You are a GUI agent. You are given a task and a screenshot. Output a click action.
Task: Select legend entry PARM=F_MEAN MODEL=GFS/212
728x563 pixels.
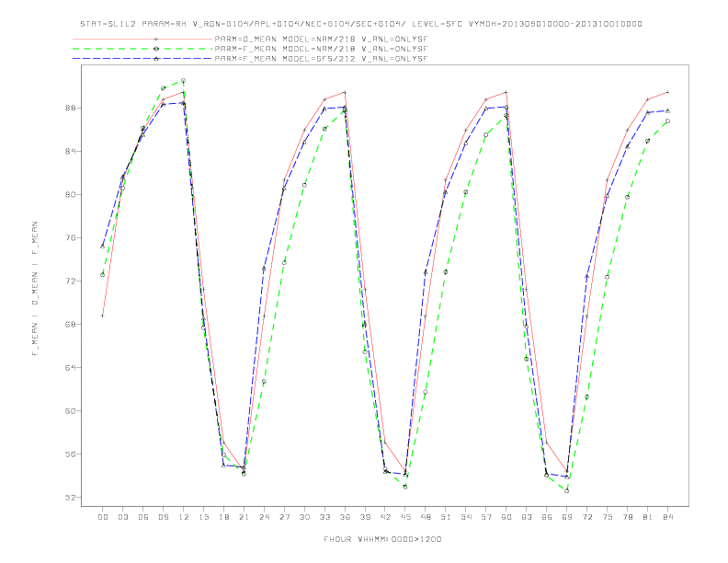point(321,59)
